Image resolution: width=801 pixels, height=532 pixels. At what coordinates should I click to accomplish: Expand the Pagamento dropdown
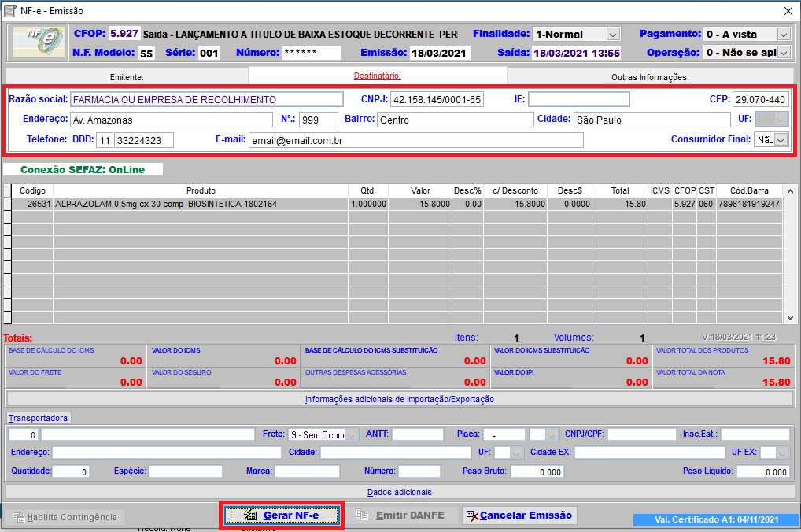783,35
